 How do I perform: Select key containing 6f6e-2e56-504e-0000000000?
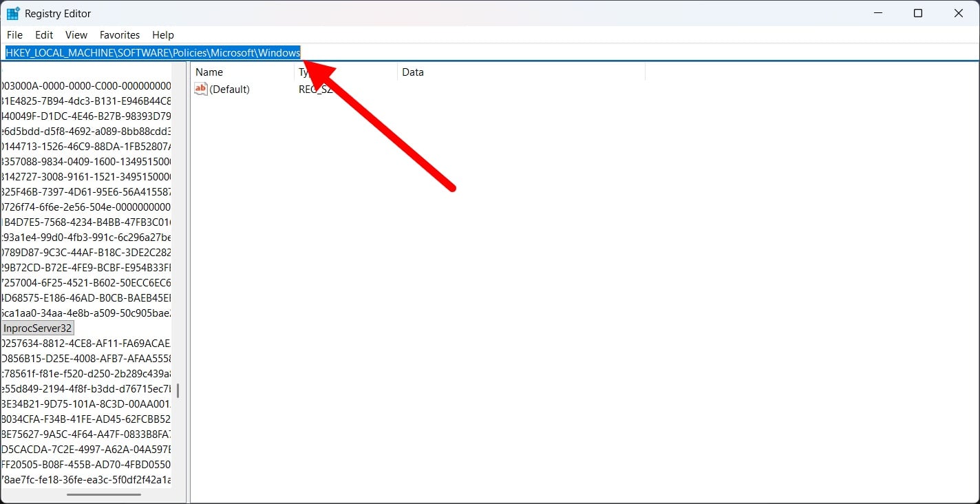click(86, 207)
